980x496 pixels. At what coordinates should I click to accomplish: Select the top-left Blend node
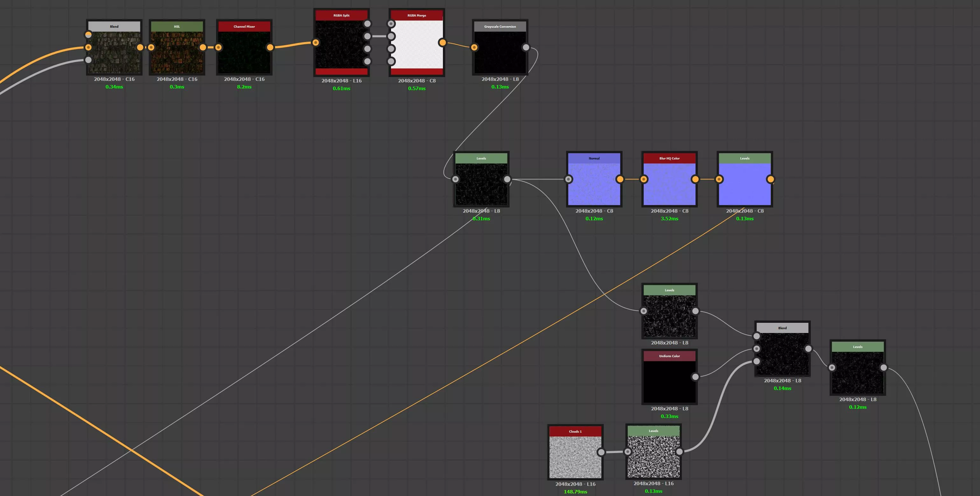(x=114, y=53)
